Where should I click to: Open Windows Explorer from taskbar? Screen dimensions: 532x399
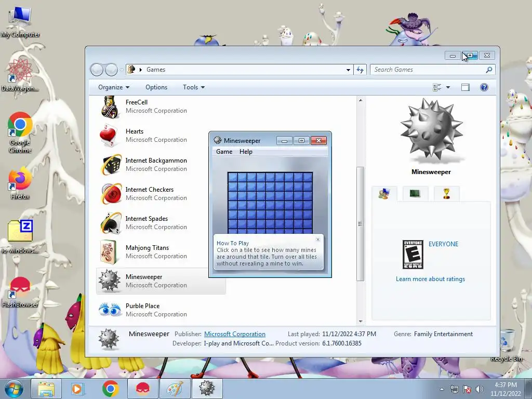pos(46,389)
